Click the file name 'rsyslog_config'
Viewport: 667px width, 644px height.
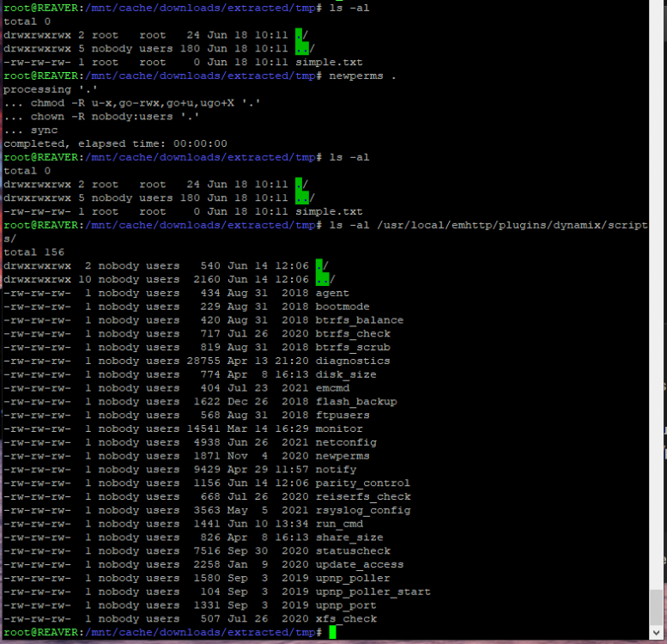(x=363, y=510)
